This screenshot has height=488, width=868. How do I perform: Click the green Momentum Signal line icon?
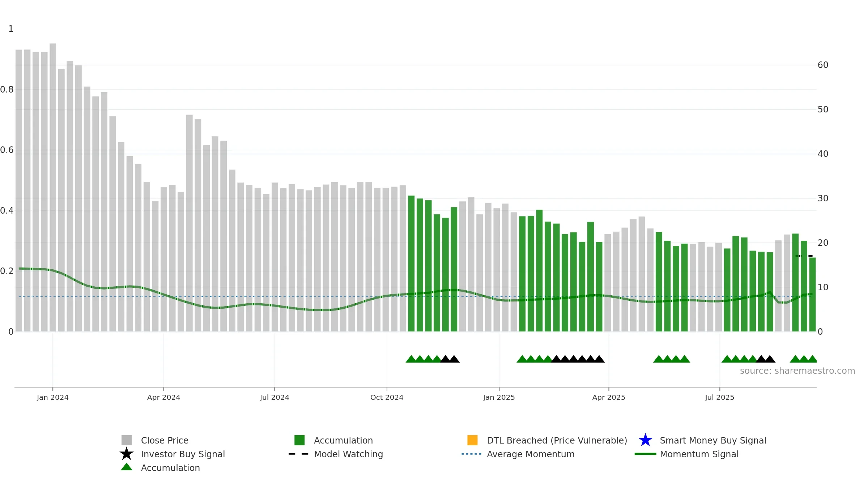pos(645,454)
